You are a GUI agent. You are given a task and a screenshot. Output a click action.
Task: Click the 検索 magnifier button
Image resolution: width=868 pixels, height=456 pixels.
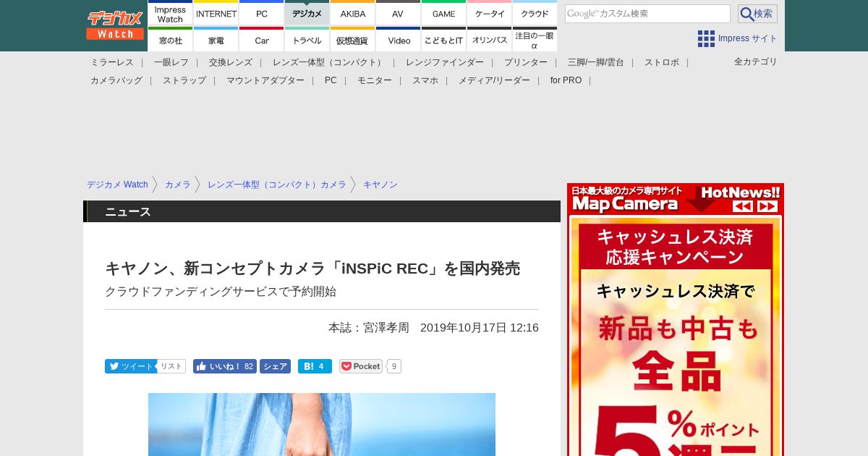[x=757, y=14]
